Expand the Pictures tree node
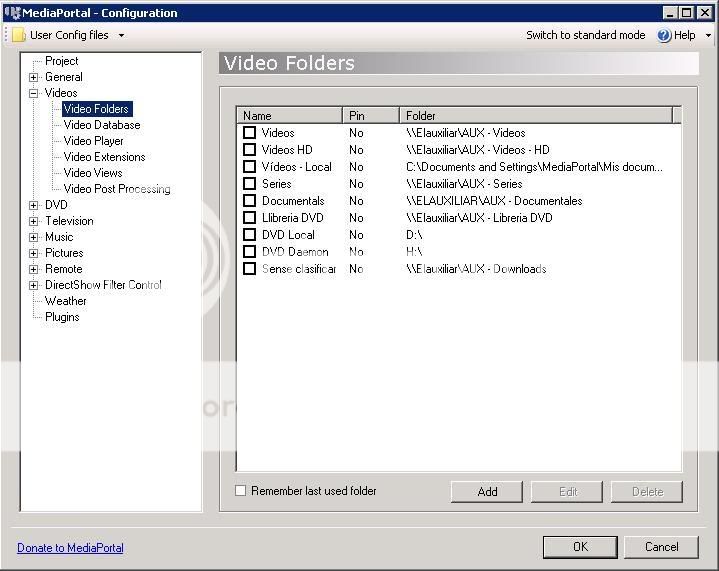The width and height of the screenshot is (719, 571). (x=33, y=253)
